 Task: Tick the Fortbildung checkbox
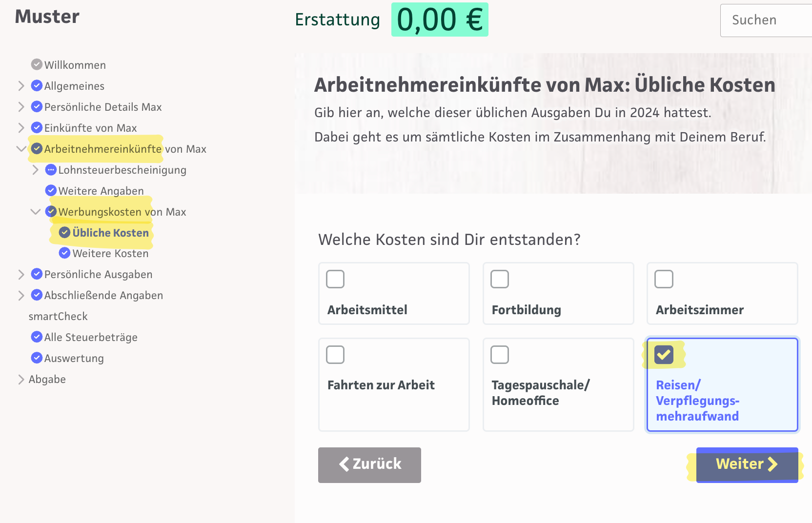click(x=500, y=279)
